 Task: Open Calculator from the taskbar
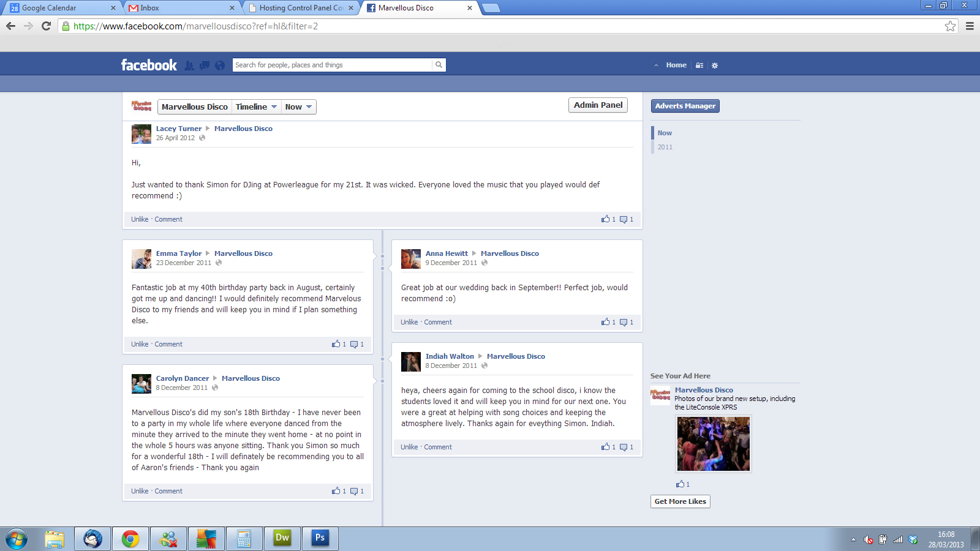(244, 539)
